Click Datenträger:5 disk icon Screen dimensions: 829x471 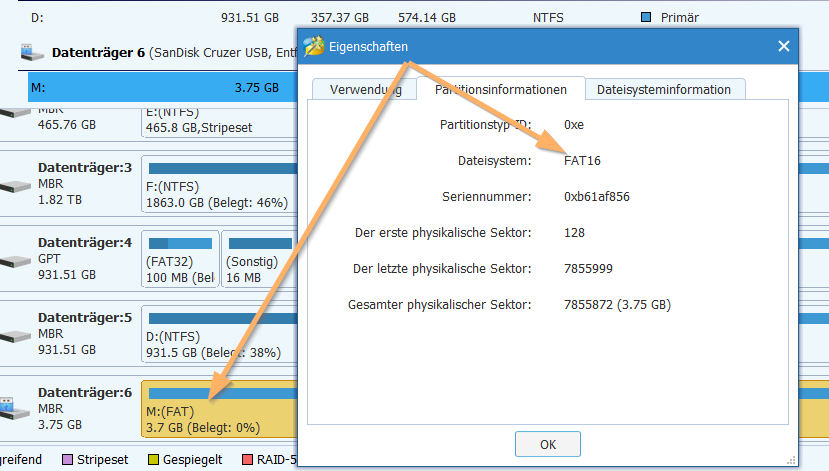click(16, 336)
